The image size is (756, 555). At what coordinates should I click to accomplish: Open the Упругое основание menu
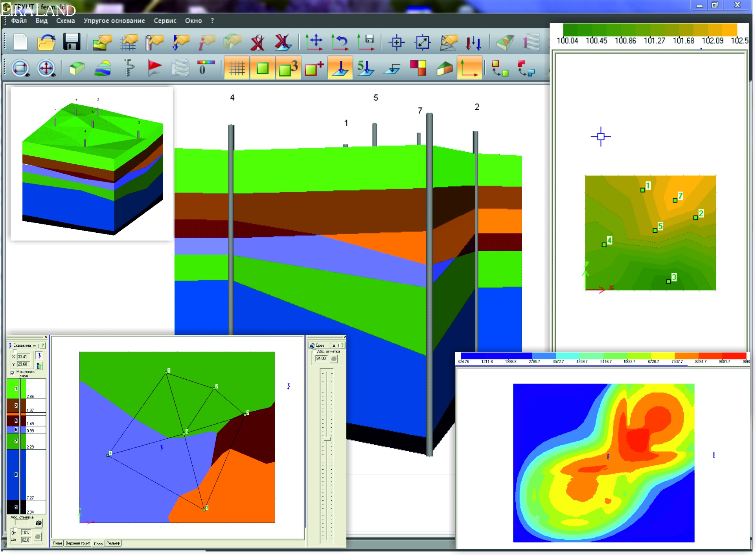114,21
